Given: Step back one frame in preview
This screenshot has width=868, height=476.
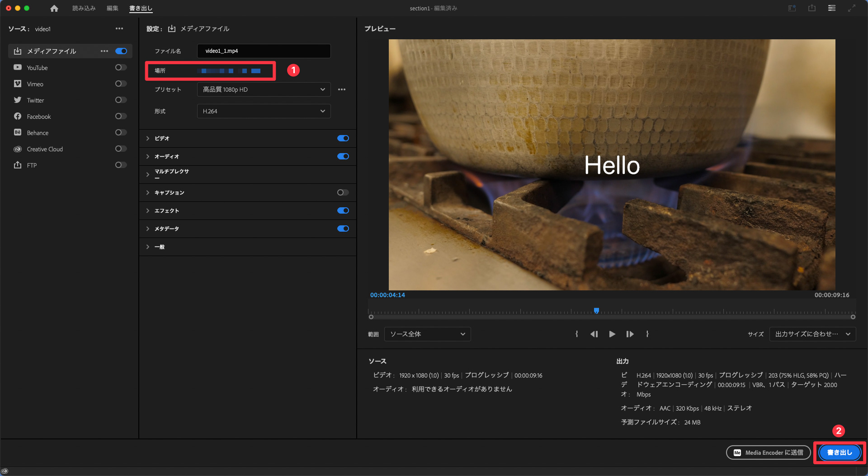Looking at the screenshot, I should 594,334.
